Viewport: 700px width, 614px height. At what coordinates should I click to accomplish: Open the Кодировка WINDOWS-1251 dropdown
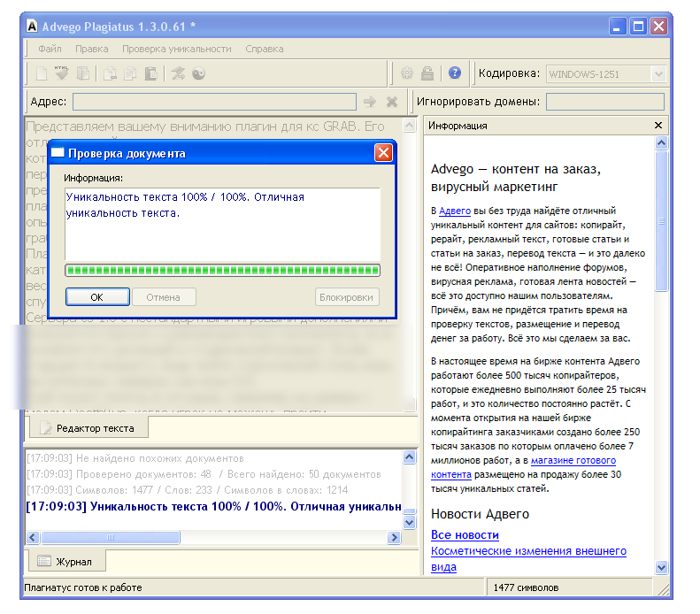pos(658,74)
